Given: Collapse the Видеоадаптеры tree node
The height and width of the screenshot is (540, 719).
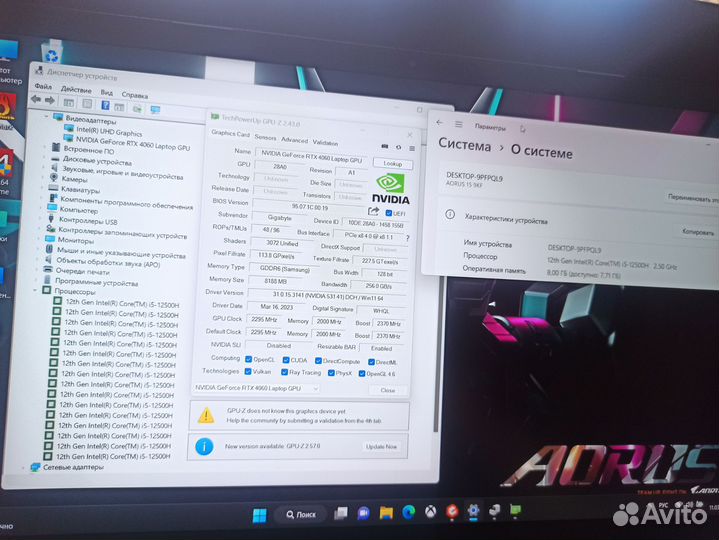Looking at the screenshot, I should point(46,117).
